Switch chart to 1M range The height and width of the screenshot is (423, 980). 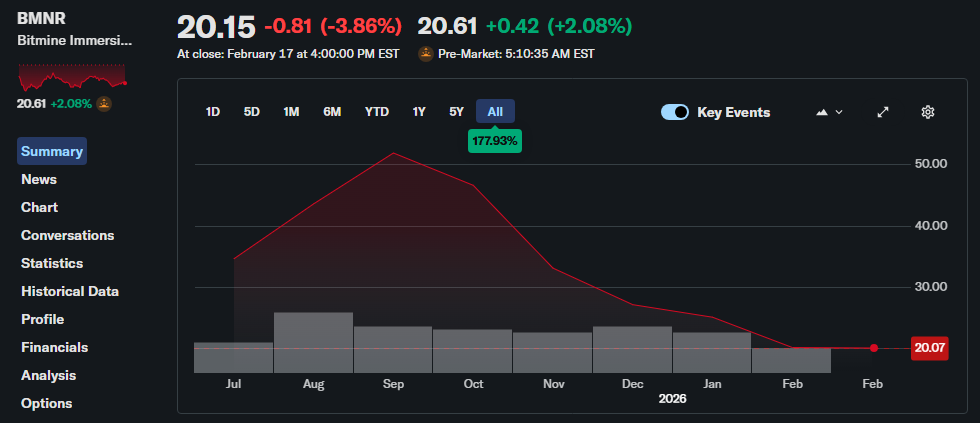pos(291,112)
